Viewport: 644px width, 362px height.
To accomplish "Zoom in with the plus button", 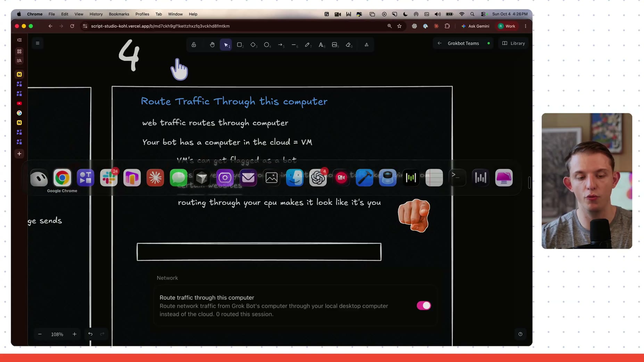I will tap(74, 334).
